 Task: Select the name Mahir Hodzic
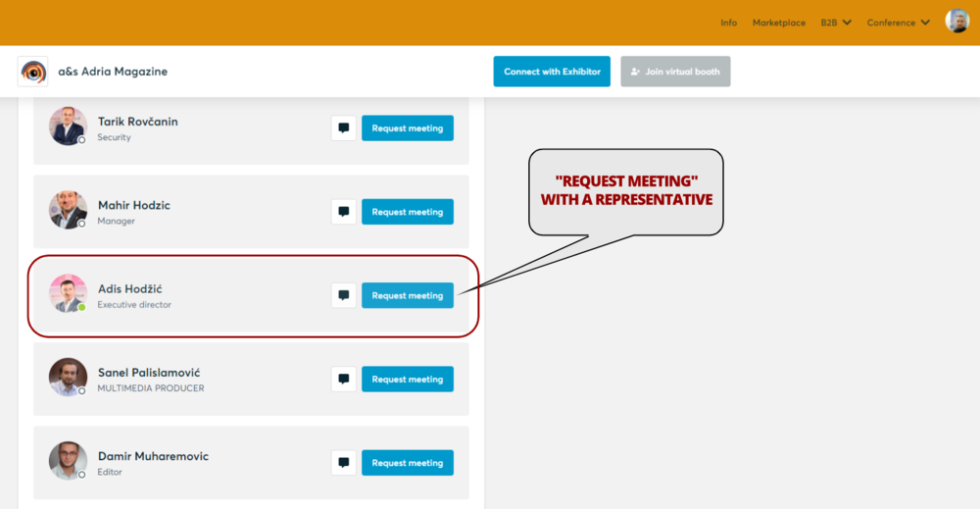coord(133,205)
